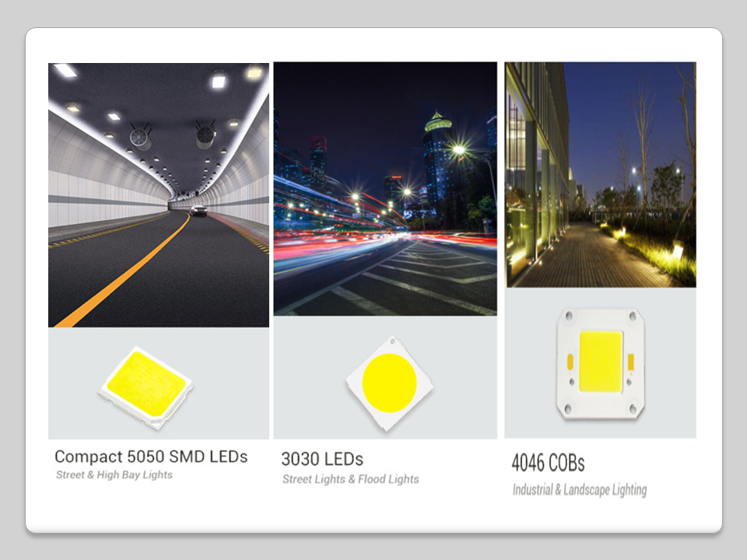Click Street Lights & Flood Lights subtitle
This screenshot has height=560, width=747.
(350, 479)
